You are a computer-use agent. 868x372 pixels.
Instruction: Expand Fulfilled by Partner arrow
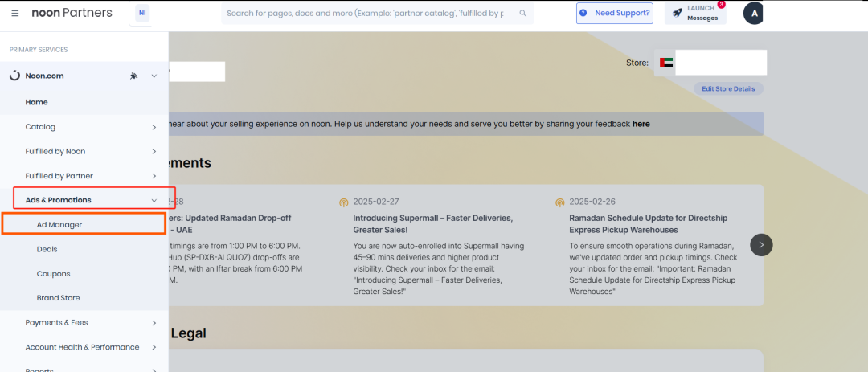(154, 175)
